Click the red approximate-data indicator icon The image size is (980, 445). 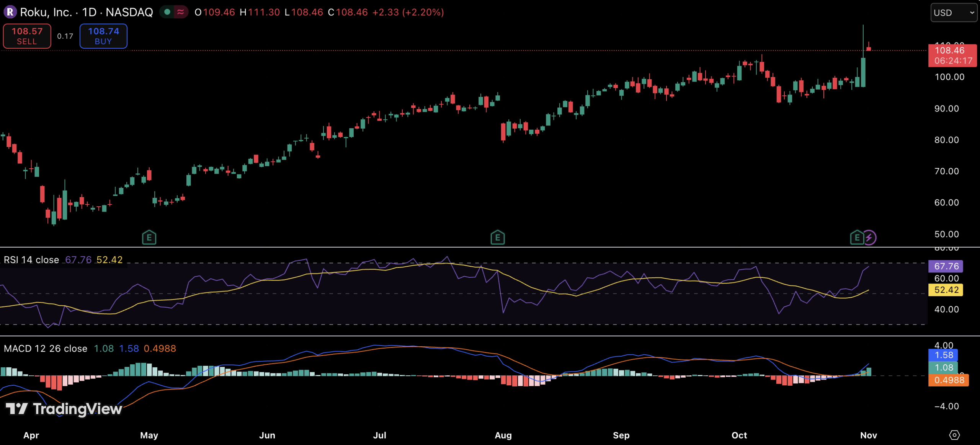[180, 12]
